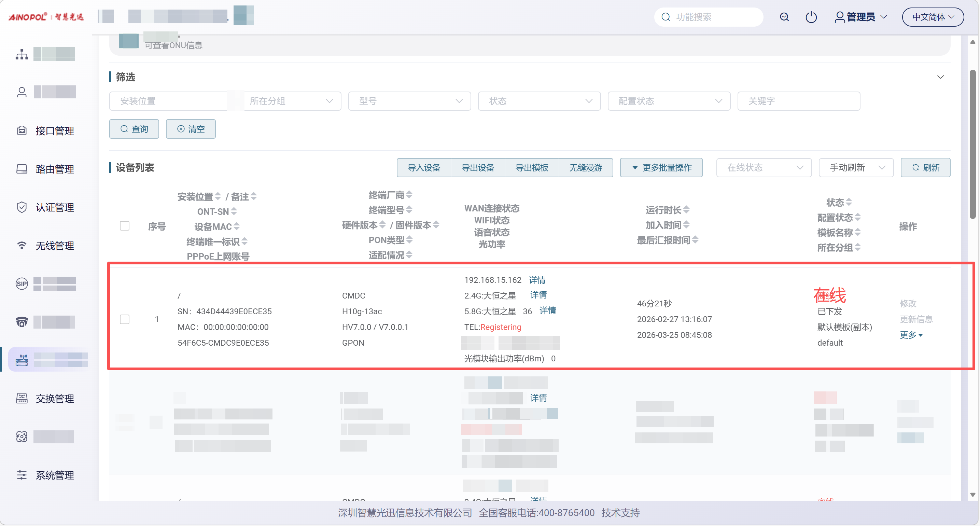The image size is (980, 526).
Task: Open 认证管理 shield icon
Action: (22, 207)
